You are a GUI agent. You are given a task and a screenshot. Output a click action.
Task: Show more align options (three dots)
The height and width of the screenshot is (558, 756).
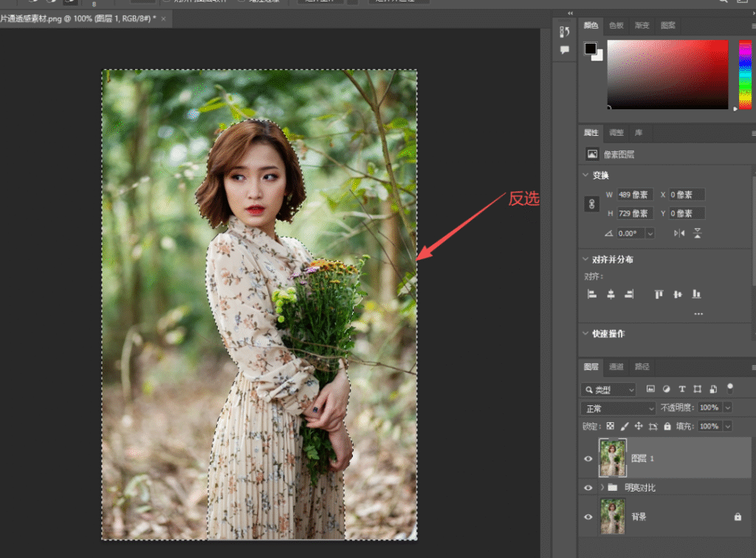pyautogui.click(x=698, y=314)
